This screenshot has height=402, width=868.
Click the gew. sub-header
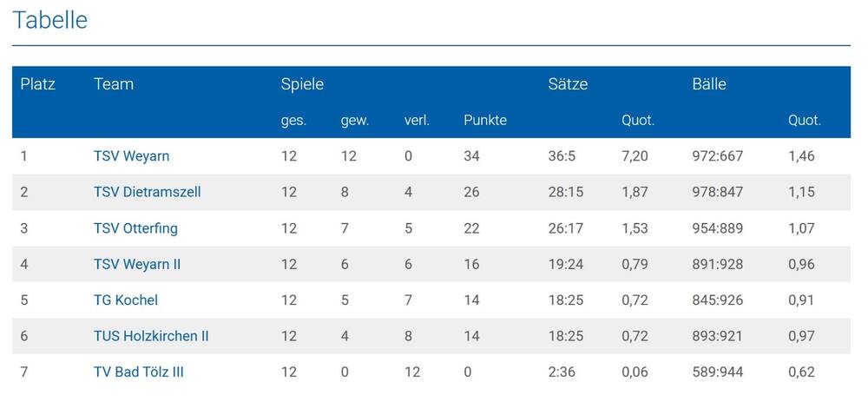355,121
